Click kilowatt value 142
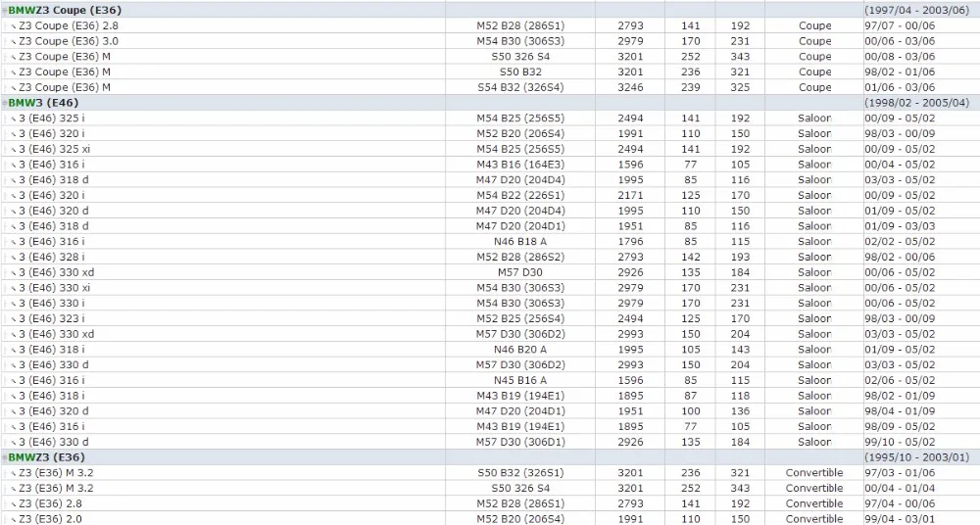This screenshot has height=525, width=980. click(691, 257)
